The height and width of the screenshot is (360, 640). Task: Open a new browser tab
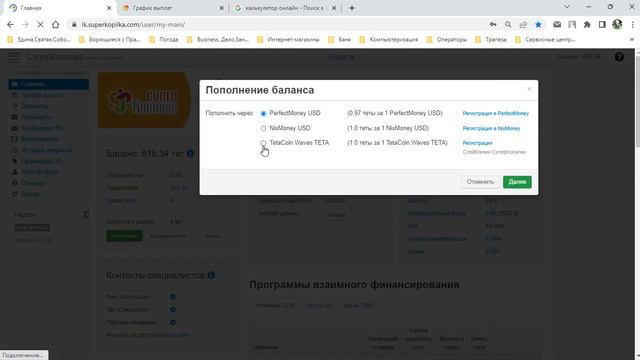click(x=352, y=8)
